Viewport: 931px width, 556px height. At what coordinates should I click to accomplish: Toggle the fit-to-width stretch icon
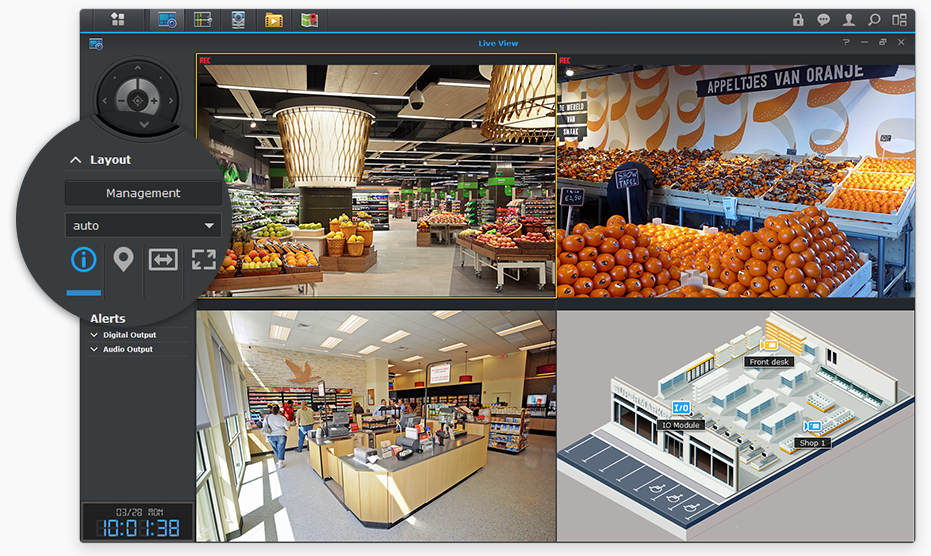point(163,260)
